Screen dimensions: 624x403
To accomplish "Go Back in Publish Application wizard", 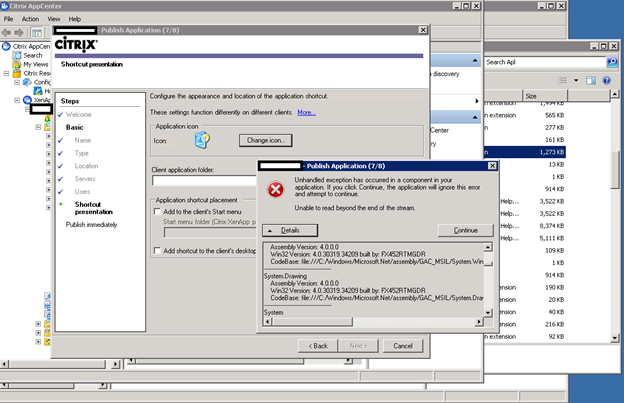I will tap(318, 346).
